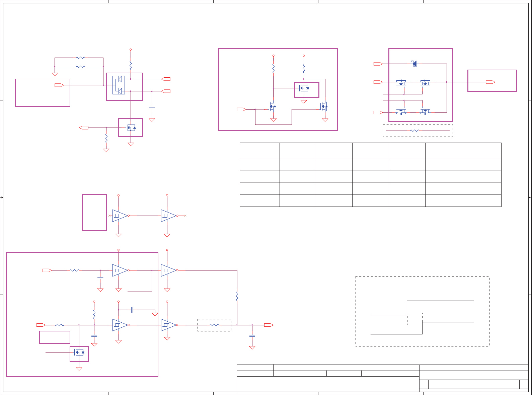The height and width of the screenshot is (395, 532).
Task: Select the lower of the two parallel resistors
Action: 81,67
